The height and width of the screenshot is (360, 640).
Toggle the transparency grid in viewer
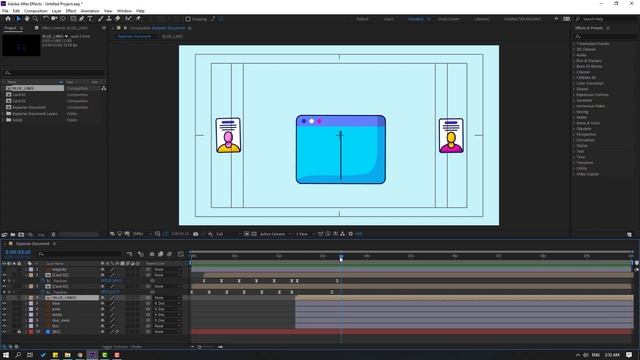254,234
